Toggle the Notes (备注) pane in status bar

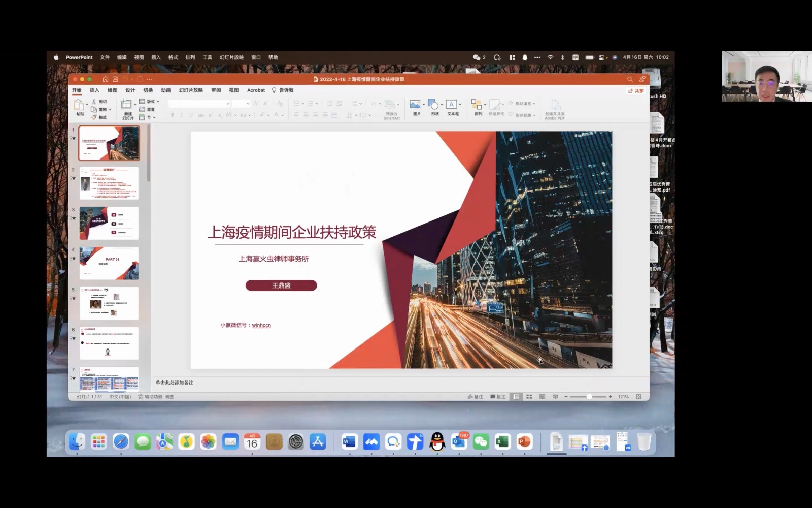[x=475, y=397]
